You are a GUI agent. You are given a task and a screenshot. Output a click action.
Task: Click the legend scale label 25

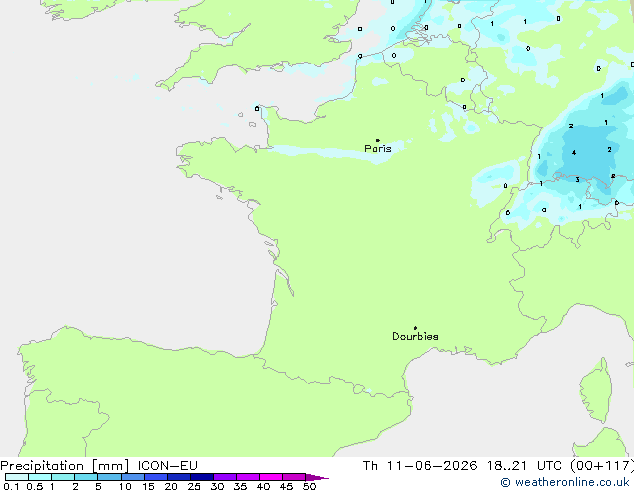click(194, 486)
